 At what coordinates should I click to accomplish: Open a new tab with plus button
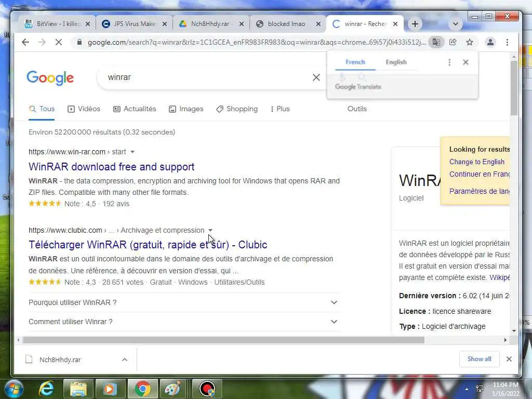[415, 24]
